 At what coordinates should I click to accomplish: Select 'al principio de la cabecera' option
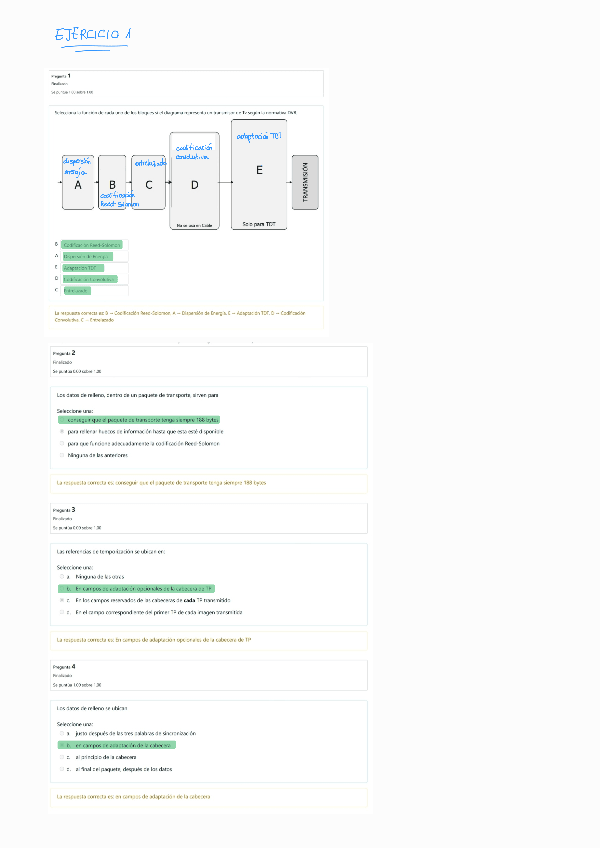[61, 757]
